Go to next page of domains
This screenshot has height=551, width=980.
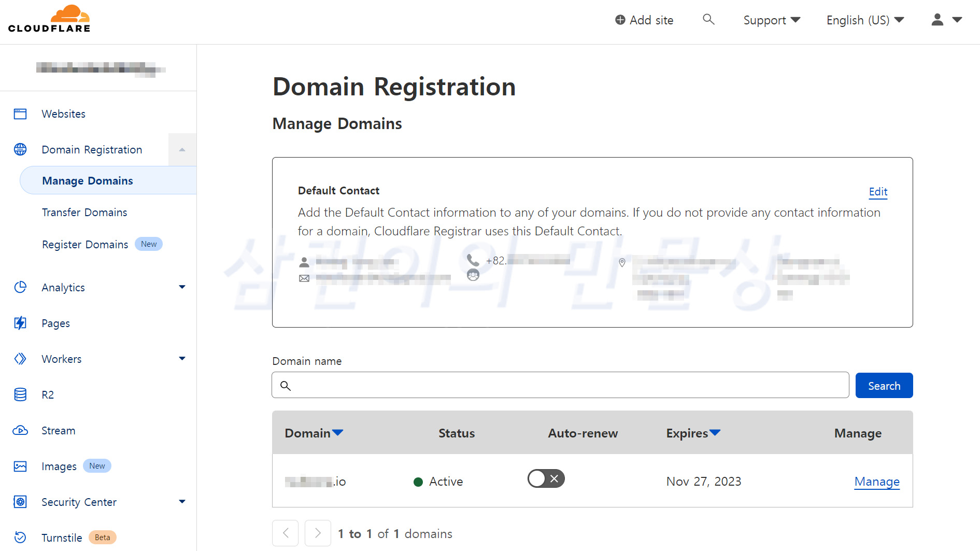tap(318, 533)
